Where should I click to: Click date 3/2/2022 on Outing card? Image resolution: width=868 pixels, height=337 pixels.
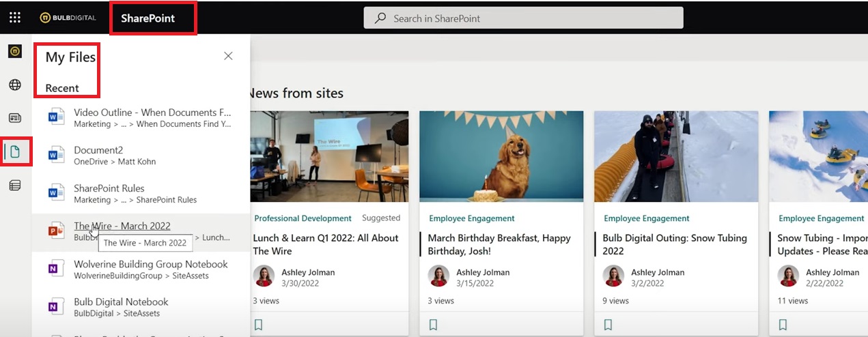(647, 283)
